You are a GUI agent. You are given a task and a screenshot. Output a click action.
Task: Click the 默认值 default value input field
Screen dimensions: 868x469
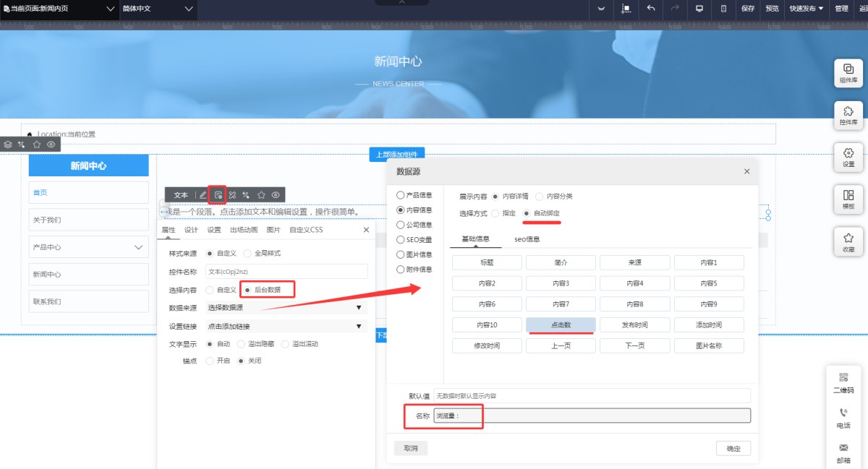coord(592,396)
